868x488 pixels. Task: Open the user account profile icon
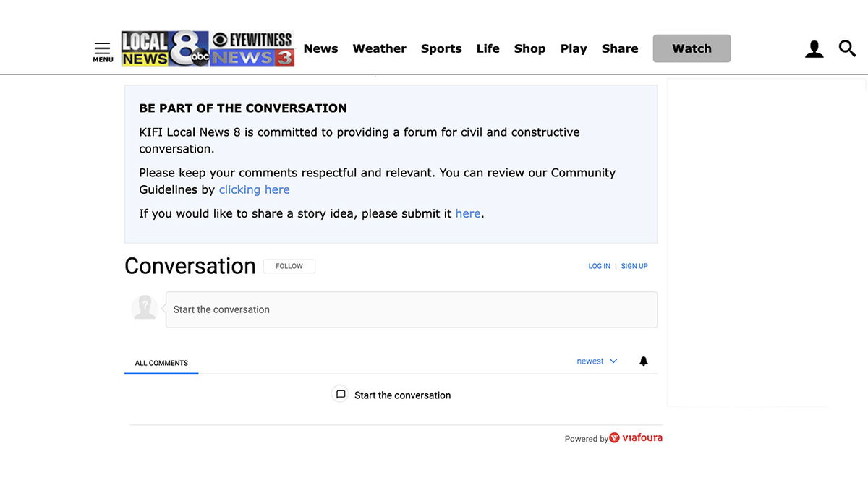point(814,49)
